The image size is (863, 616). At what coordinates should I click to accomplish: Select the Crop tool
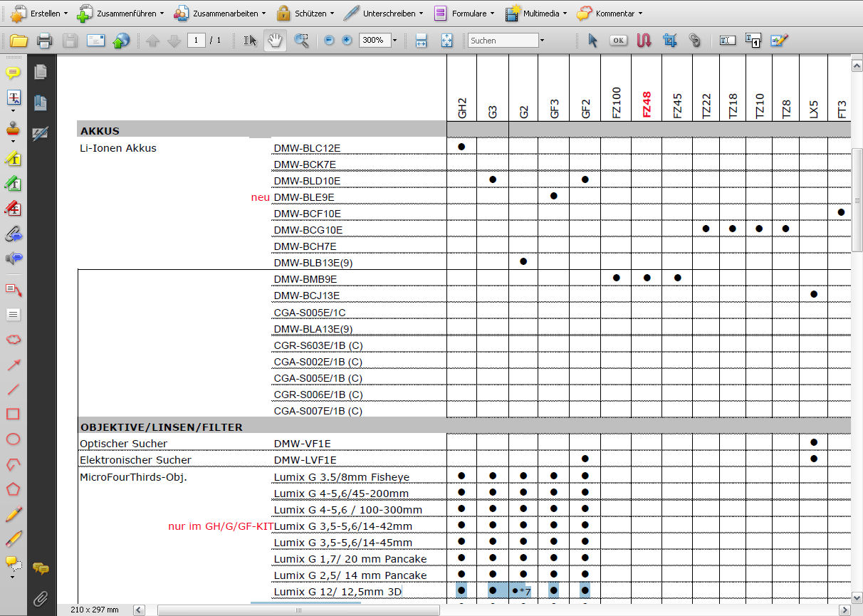coord(669,41)
